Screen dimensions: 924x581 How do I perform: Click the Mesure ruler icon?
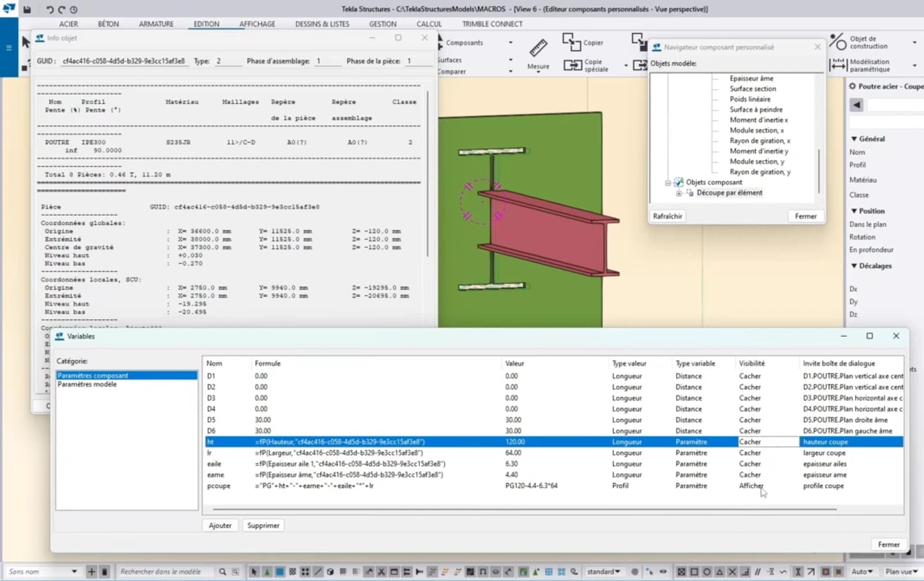(538, 48)
